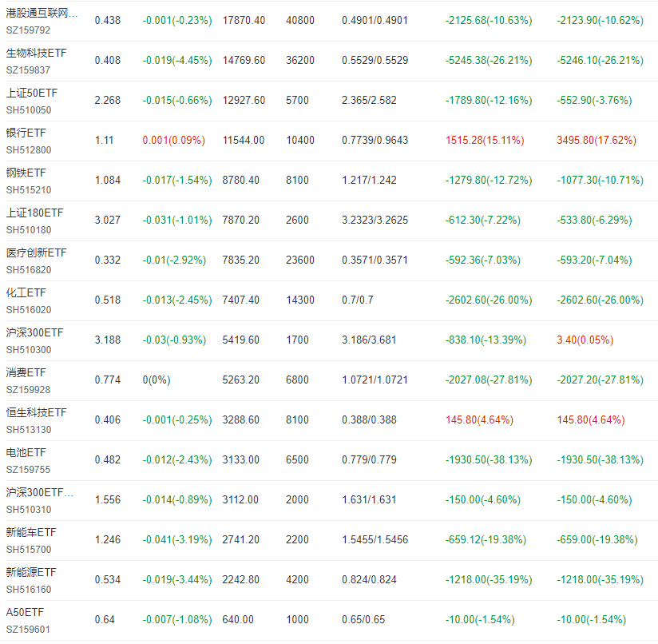Click red change 0.001(0.09%) in 银行ETF row
This screenshot has height=644, width=658.
click(174, 140)
